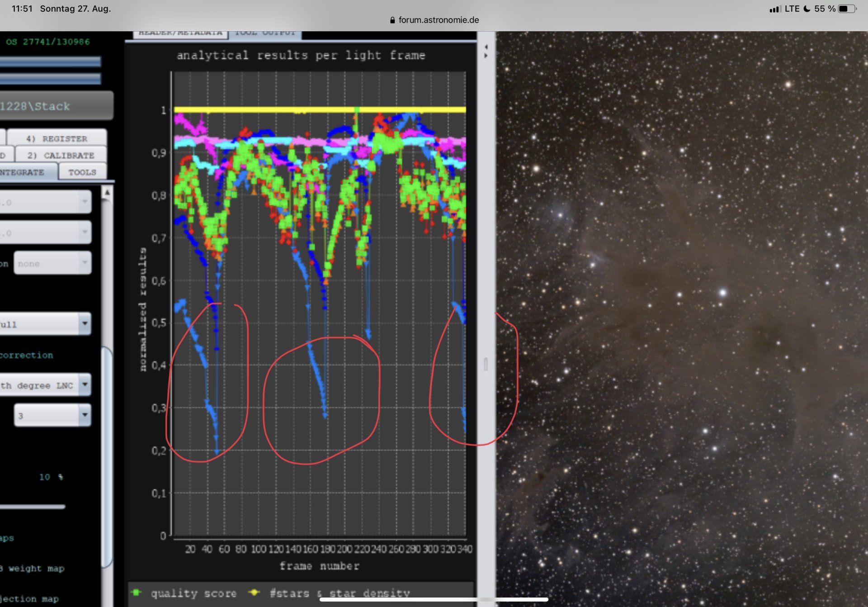Image resolution: width=868 pixels, height=607 pixels.
Task: Open the TOOLS tab
Action: [x=82, y=172]
